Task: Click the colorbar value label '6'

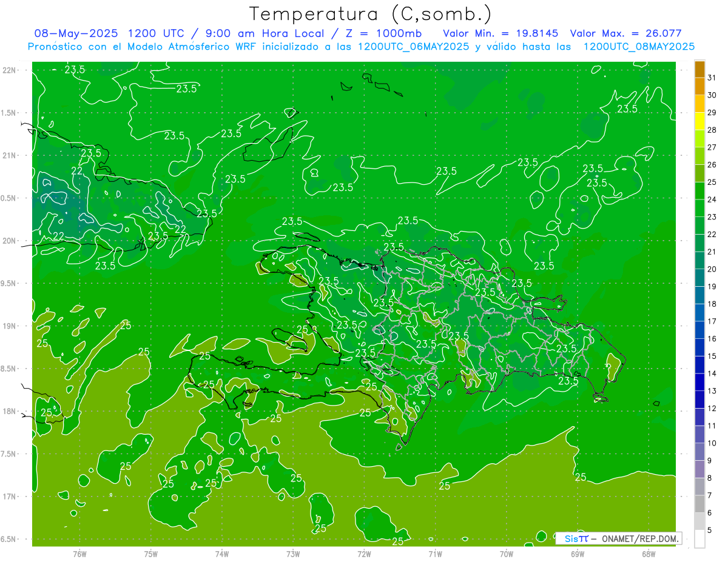Action: (x=710, y=513)
